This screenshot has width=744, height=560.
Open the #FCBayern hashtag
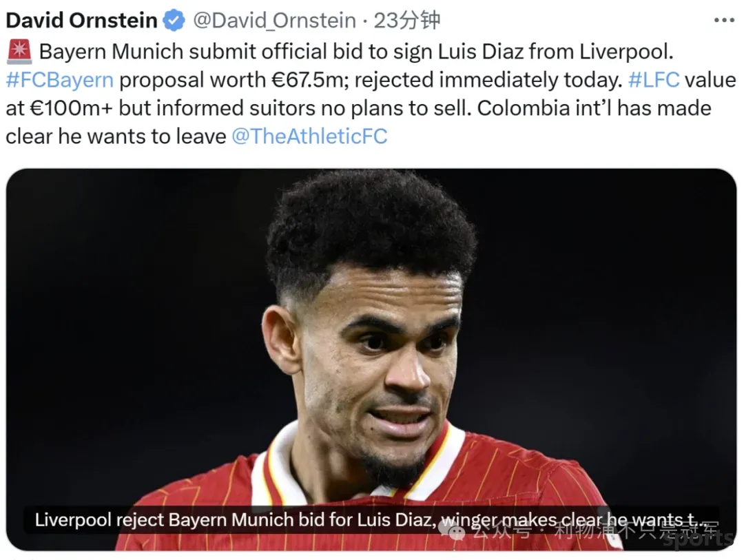pos(60,80)
